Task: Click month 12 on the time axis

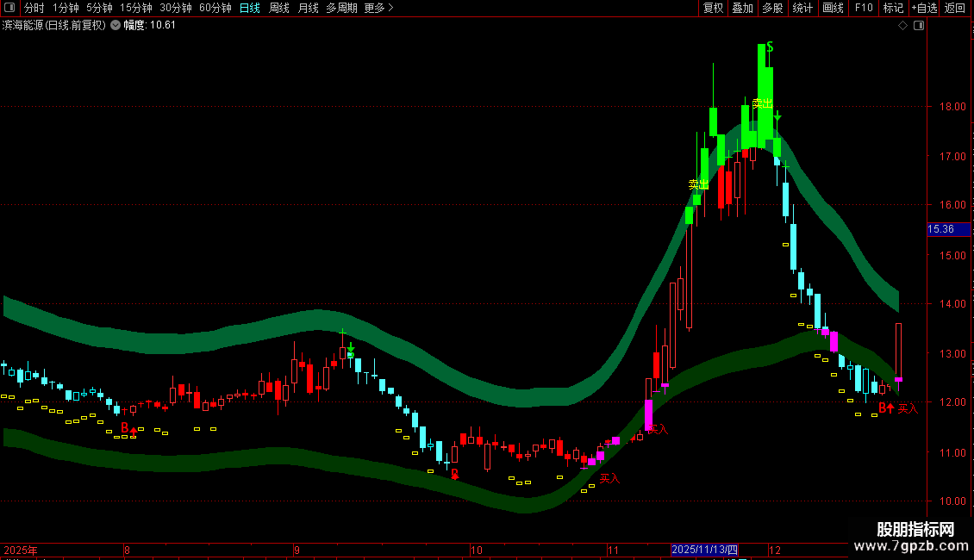Action: tap(775, 550)
